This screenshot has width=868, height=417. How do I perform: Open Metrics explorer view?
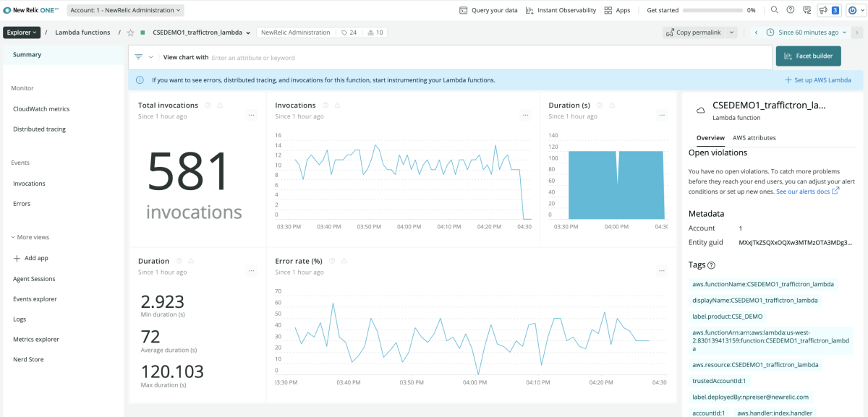pos(36,339)
